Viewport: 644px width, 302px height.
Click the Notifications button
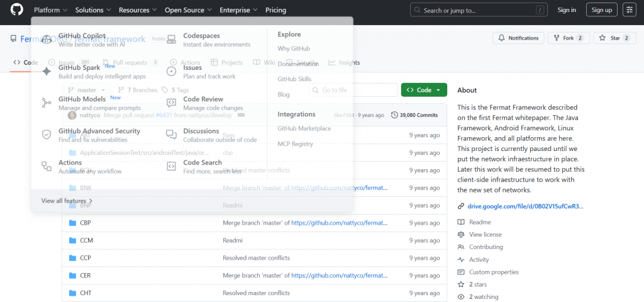(x=518, y=38)
